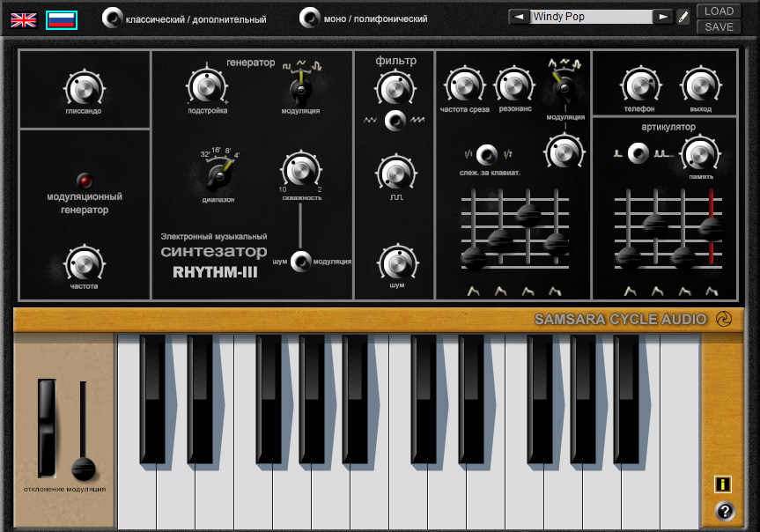
Task: Select the Russian flag language icon
Action: tap(62, 20)
